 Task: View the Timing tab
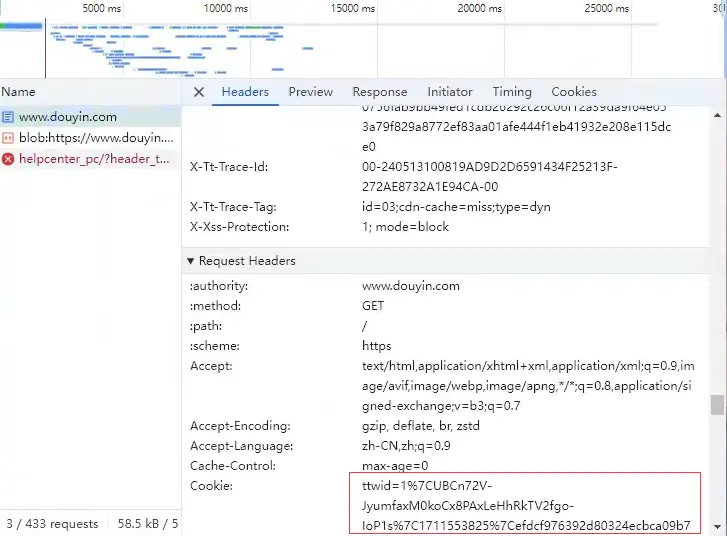pyautogui.click(x=511, y=92)
